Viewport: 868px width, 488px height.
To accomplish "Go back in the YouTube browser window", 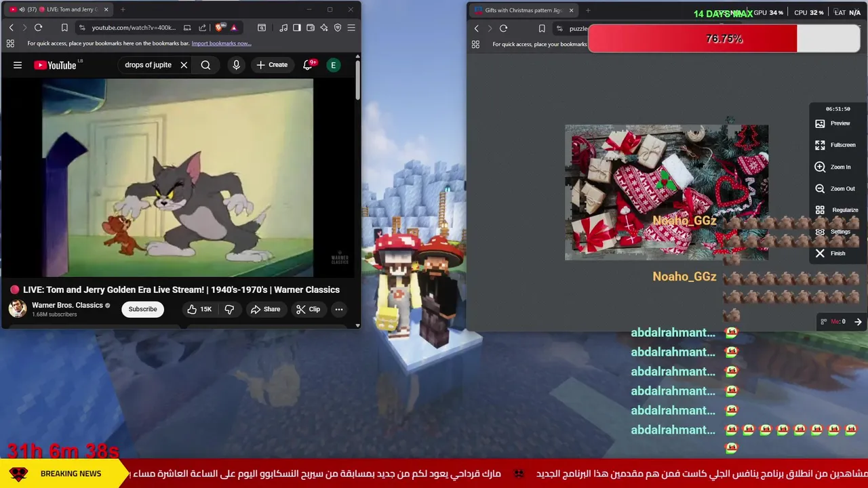I will [x=11, y=28].
